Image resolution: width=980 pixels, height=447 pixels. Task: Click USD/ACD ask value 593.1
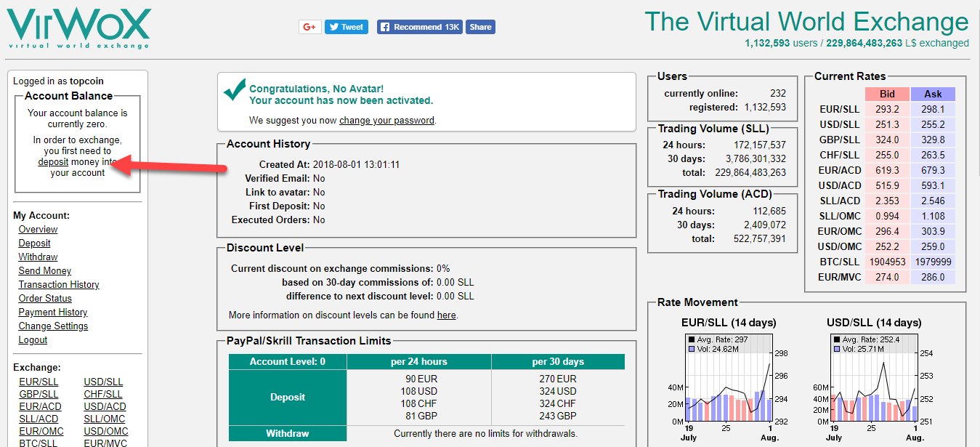tap(933, 185)
